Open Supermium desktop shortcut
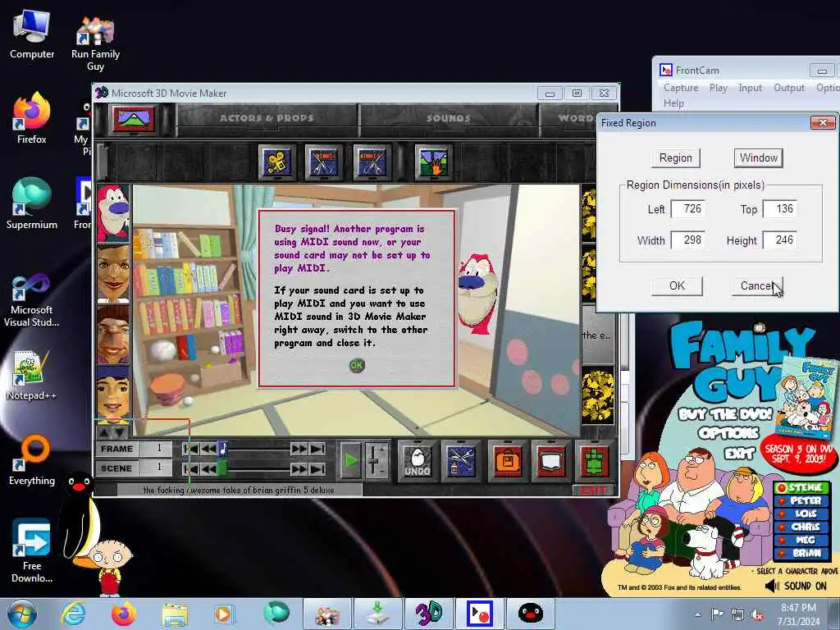 point(31,203)
